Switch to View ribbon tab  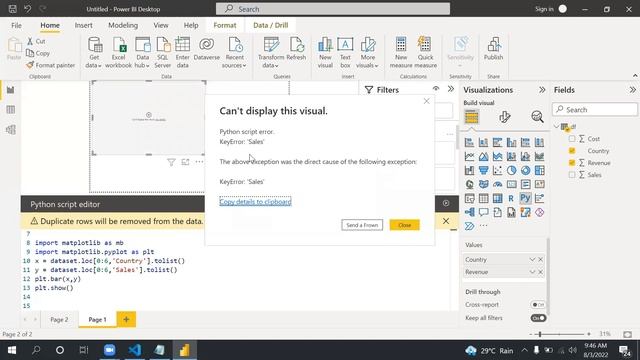[x=161, y=25]
